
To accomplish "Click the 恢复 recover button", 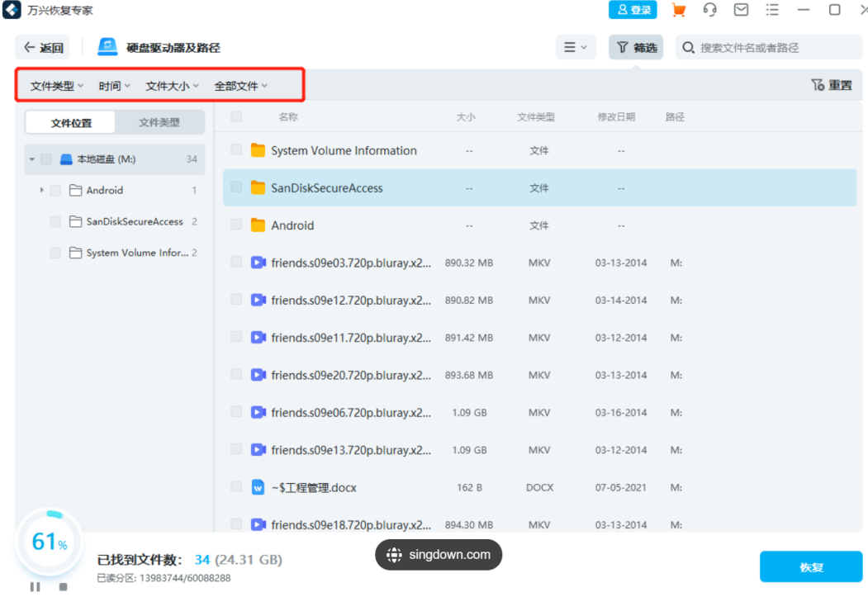I will click(810, 567).
